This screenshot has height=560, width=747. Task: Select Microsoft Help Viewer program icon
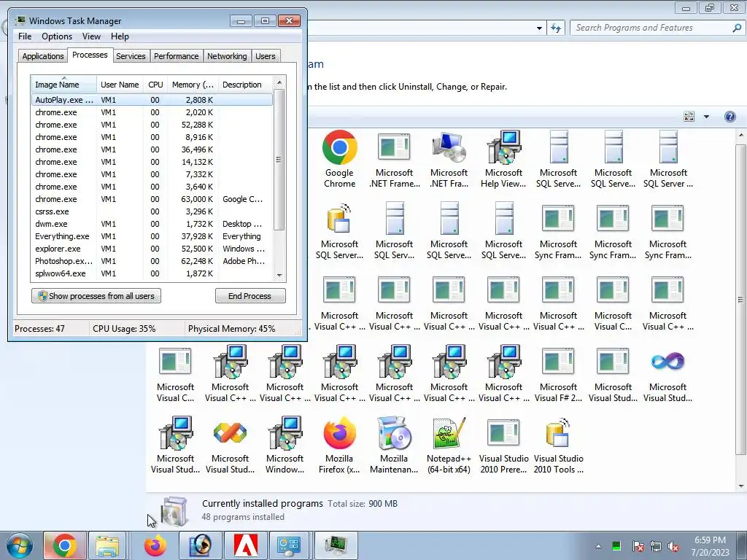[503, 160]
